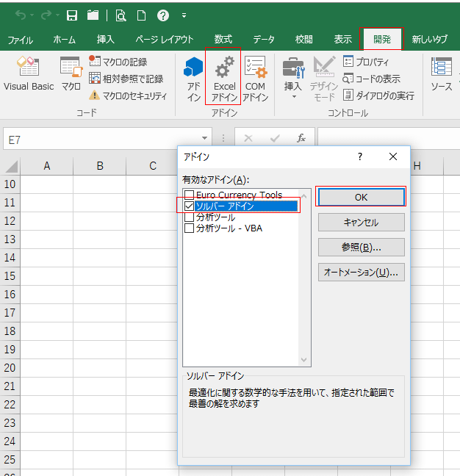Open the Undo history dropdown arrow
460x476 pixels.
32,15
